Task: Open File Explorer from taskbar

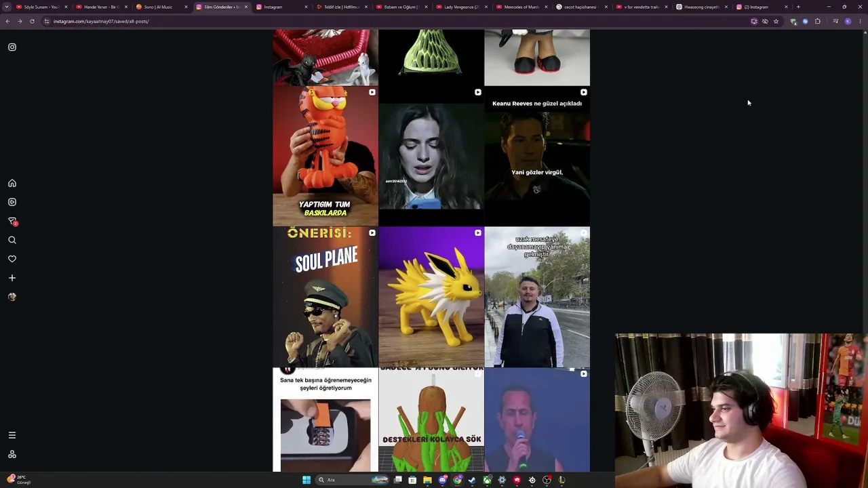Action: 427,480
